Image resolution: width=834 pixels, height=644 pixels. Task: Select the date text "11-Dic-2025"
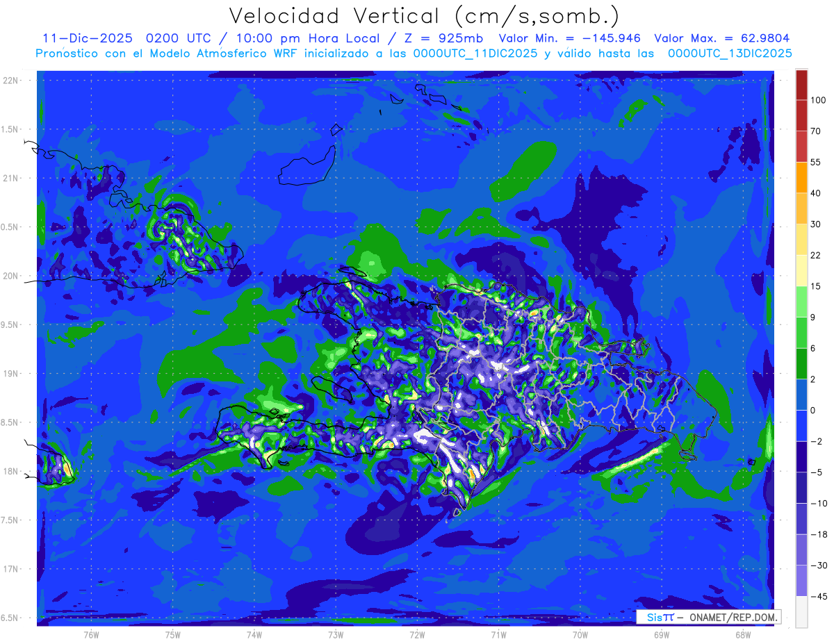coord(86,38)
